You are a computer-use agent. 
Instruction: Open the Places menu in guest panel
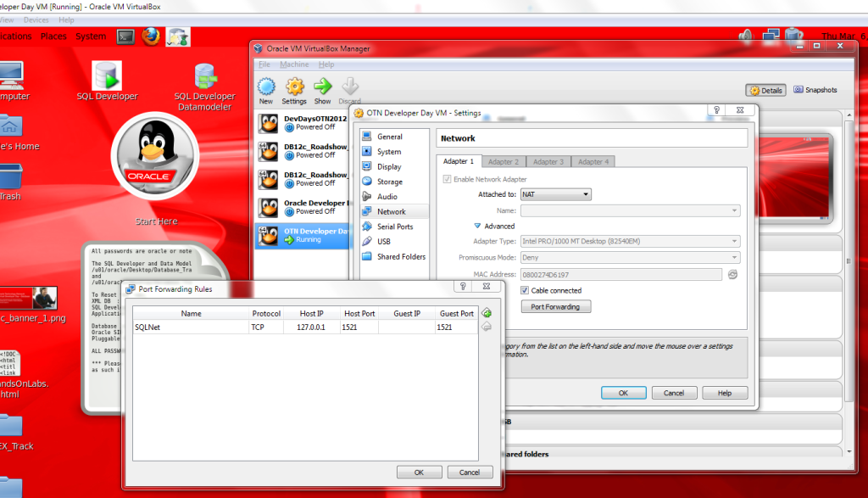pyautogui.click(x=53, y=36)
